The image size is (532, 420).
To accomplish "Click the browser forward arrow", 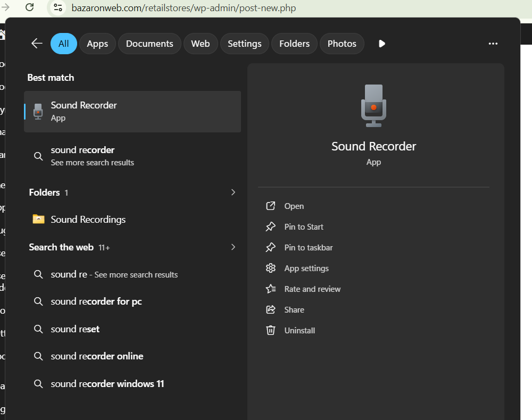I will point(5,7).
